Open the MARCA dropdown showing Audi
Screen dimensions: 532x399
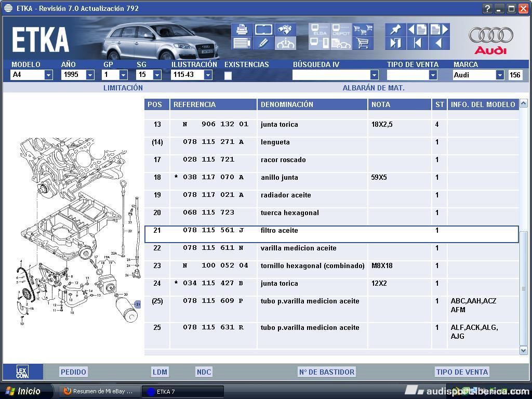coord(500,75)
